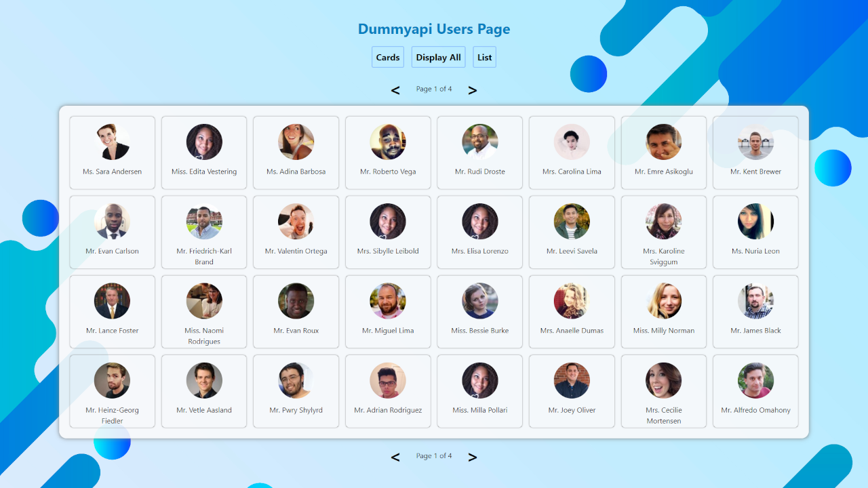
Task: Click Mr. Leevi Savela's avatar
Action: click(572, 221)
